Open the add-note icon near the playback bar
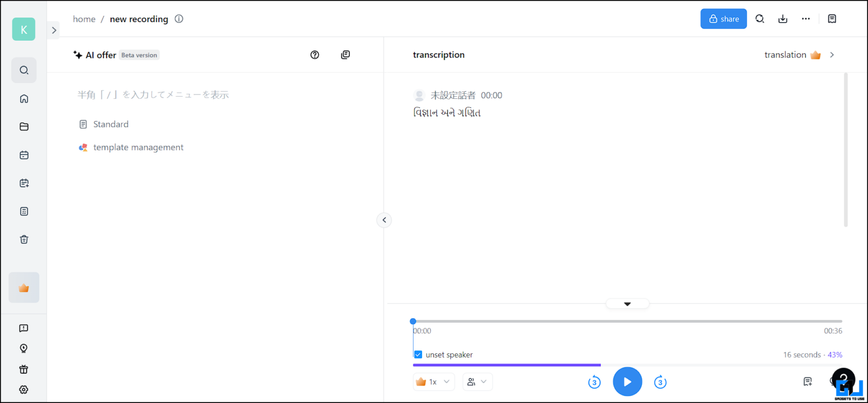This screenshot has width=868, height=403. [807, 382]
